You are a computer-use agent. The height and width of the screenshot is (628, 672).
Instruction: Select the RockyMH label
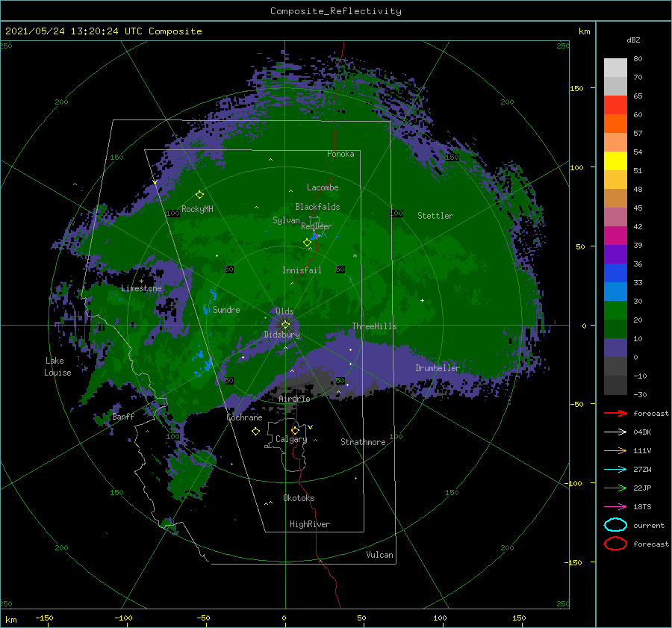[197, 209]
